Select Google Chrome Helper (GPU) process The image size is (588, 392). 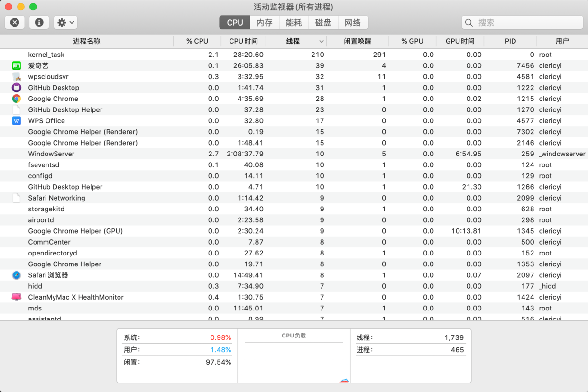click(x=75, y=231)
